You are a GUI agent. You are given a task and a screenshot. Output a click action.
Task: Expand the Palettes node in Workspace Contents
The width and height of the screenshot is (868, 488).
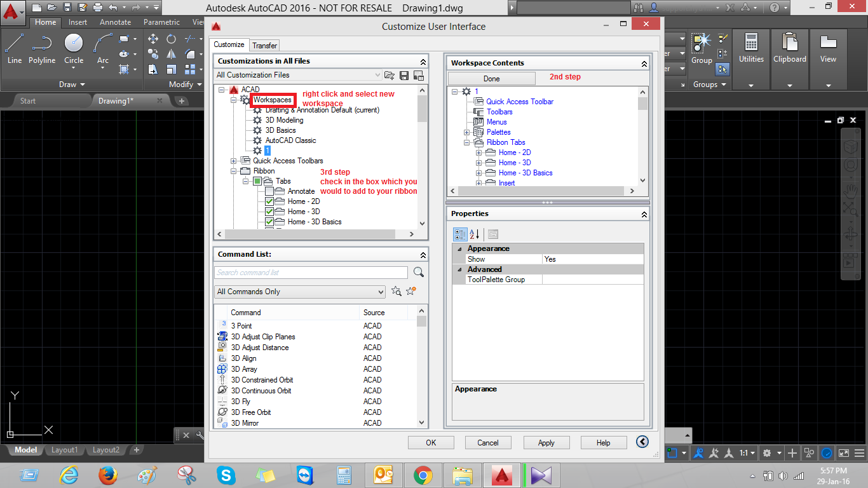[x=467, y=132]
